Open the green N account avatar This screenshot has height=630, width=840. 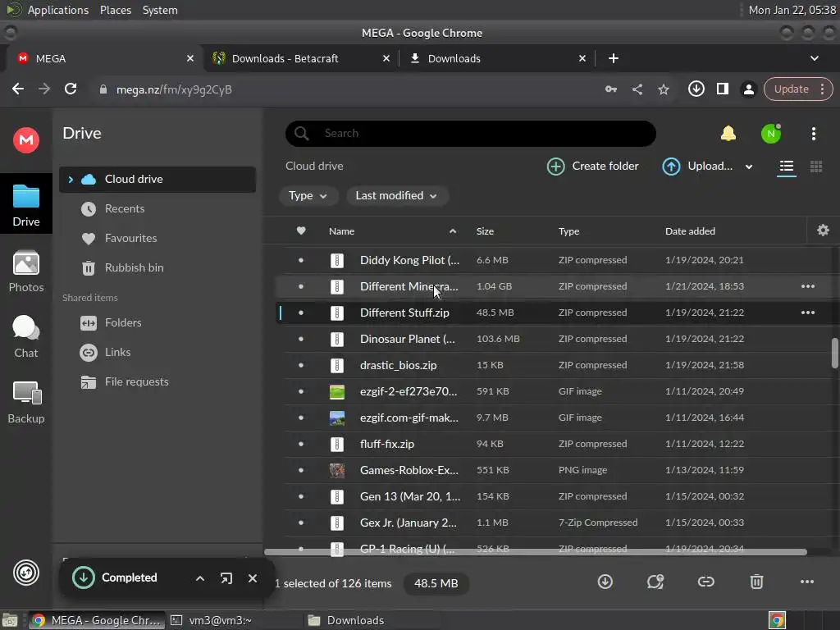click(771, 134)
